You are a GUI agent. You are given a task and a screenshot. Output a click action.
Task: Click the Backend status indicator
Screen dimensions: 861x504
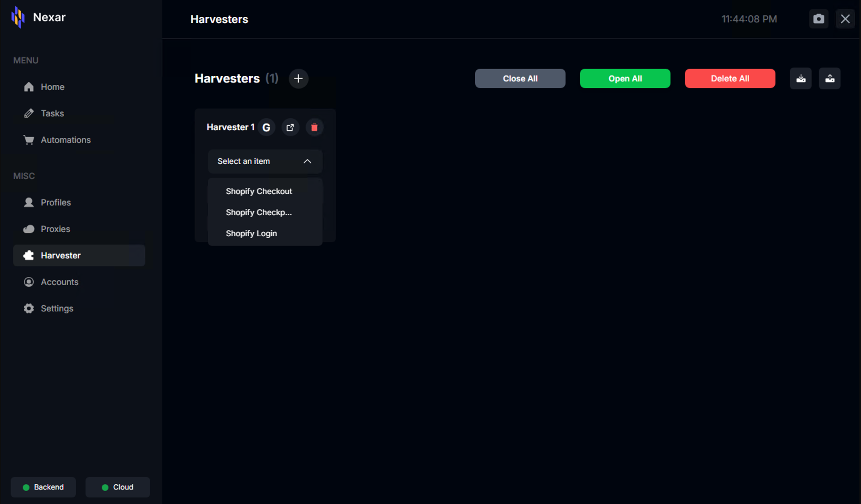tap(43, 487)
